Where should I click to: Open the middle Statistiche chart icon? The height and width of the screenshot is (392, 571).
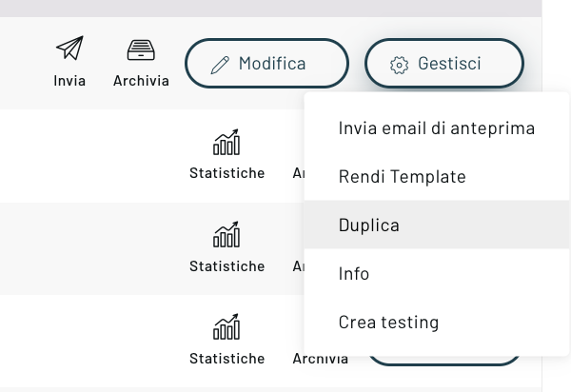(x=226, y=235)
